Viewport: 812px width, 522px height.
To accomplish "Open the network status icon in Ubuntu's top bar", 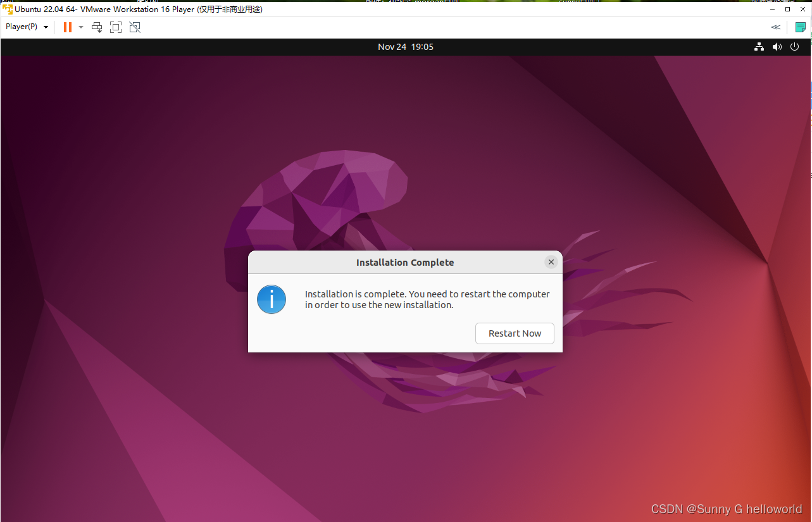I will [759, 46].
